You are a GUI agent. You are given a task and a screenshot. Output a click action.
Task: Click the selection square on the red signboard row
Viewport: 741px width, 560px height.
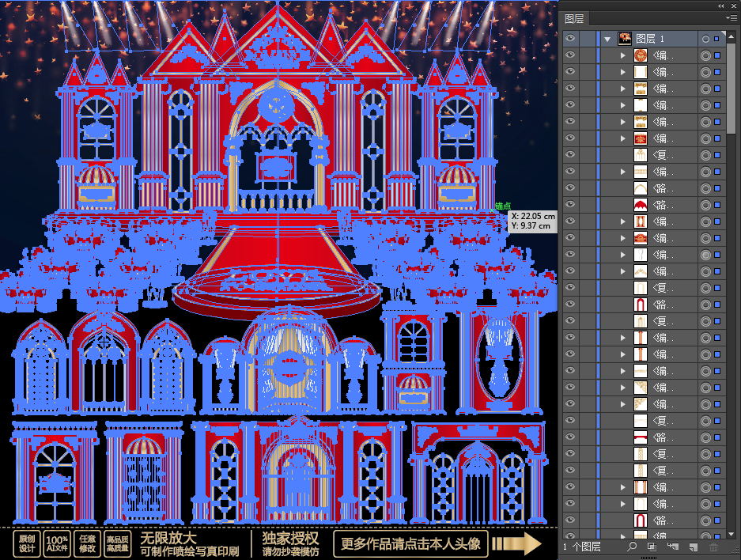(x=717, y=138)
